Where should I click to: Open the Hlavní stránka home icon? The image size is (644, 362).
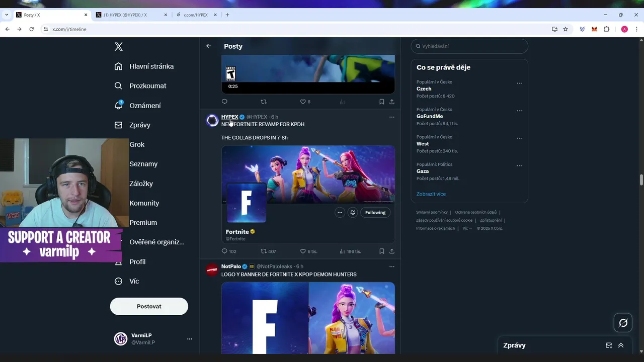pos(118,66)
